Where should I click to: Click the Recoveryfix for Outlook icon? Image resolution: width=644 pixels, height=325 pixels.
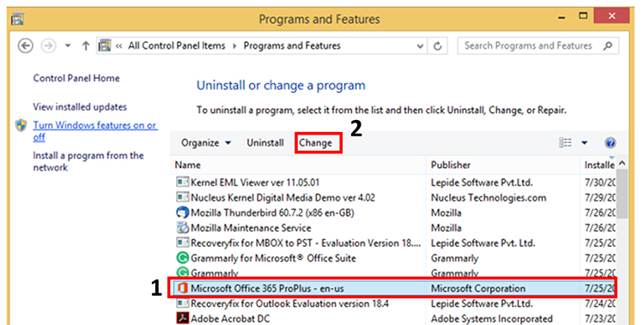pos(182,304)
